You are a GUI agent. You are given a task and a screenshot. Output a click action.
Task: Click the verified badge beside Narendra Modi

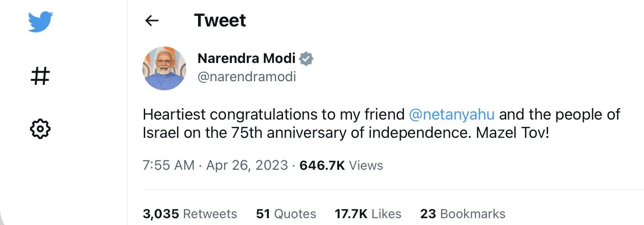click(306, 58)
